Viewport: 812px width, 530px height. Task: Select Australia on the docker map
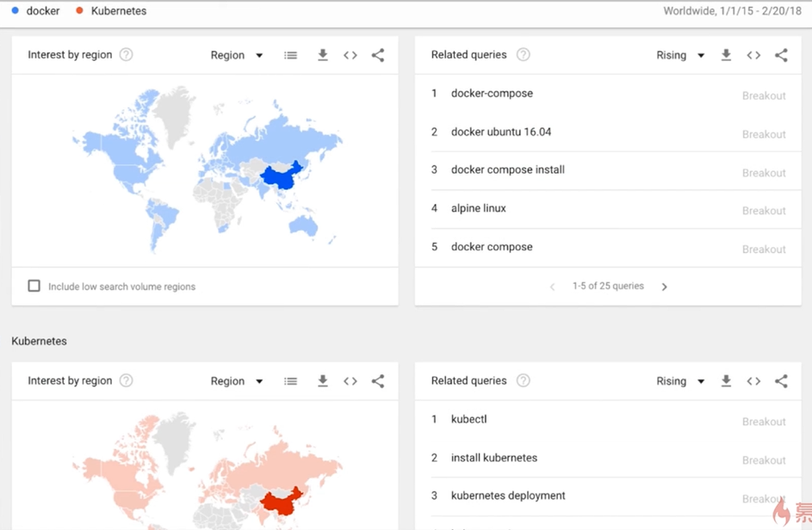(303, 225)
